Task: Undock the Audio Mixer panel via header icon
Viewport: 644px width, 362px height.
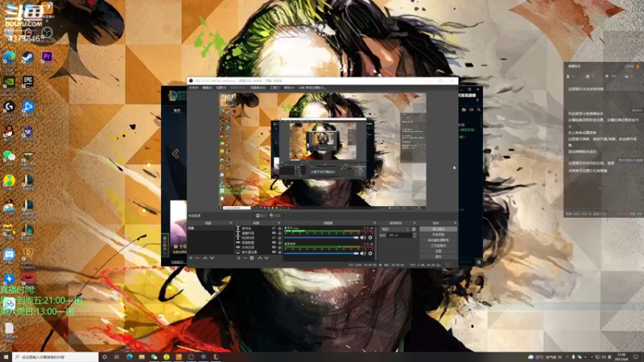Action: click(374, 223)
